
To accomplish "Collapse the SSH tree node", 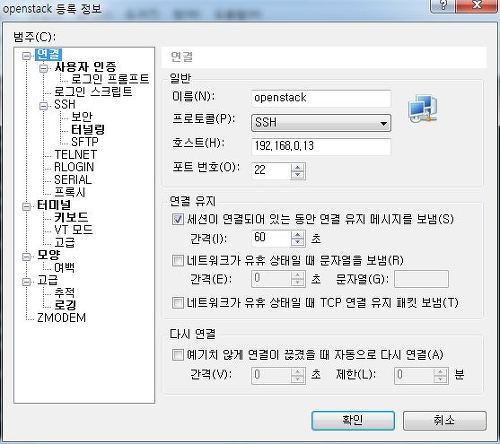I will [43, 106].
